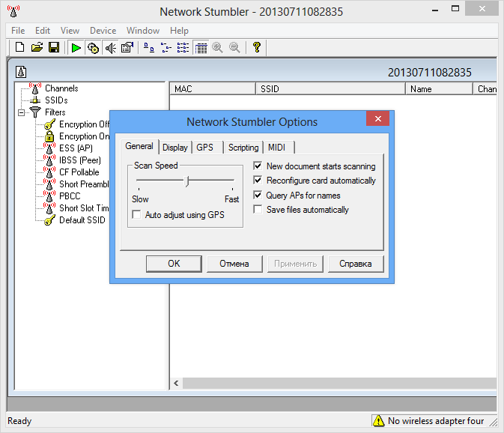Screen dimensions: 504x433
Task: Click the yellow question mark help icon
Action: [x=257, y=48]
